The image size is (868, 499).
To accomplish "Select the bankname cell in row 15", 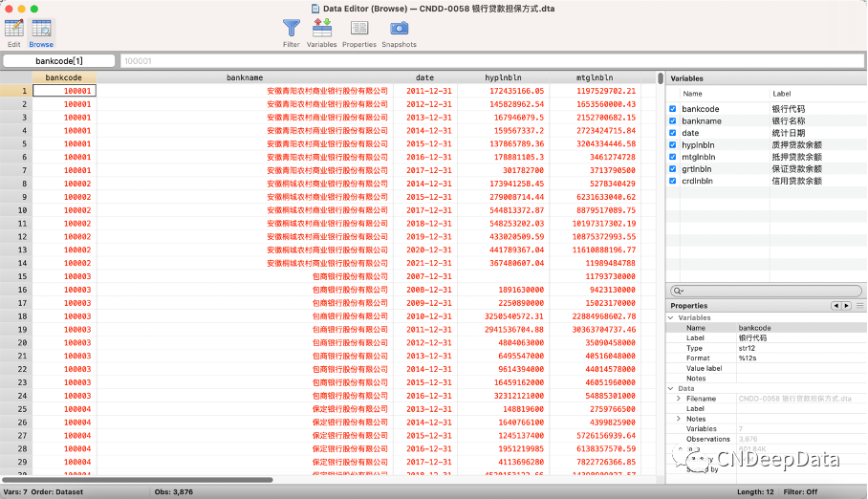I will click(x=245, y=276).
